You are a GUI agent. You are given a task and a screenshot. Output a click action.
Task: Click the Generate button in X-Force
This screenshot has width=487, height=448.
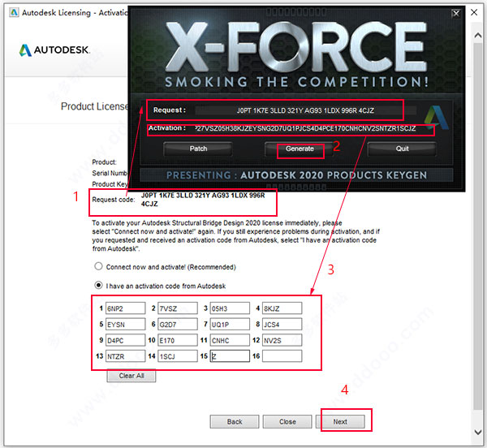point(300,149)
